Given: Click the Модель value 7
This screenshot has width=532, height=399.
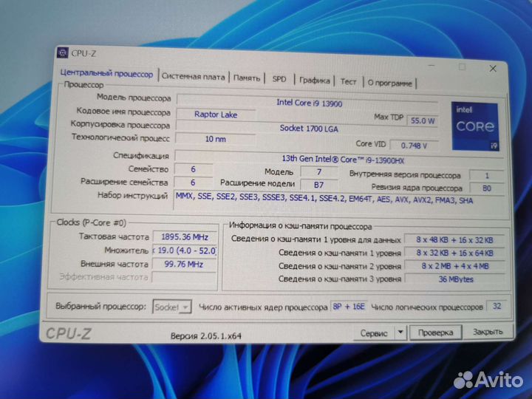Looking at the screenshot, I should 319,172.
